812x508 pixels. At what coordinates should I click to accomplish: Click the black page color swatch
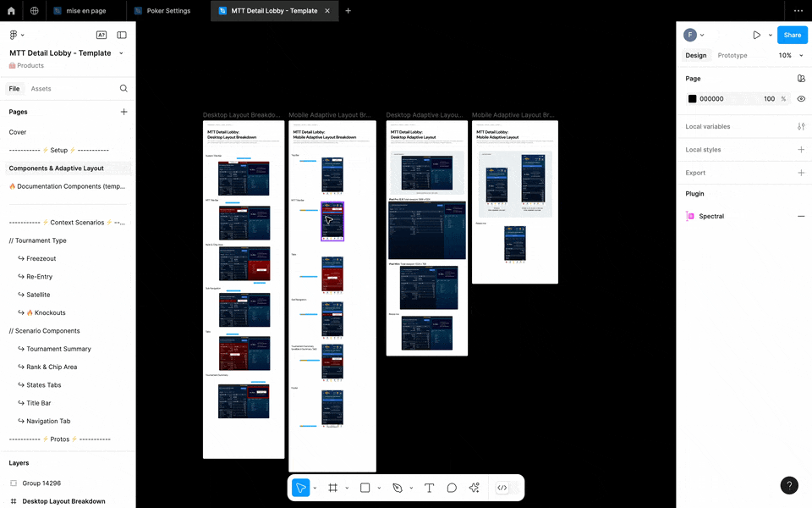tap(692, 99)
